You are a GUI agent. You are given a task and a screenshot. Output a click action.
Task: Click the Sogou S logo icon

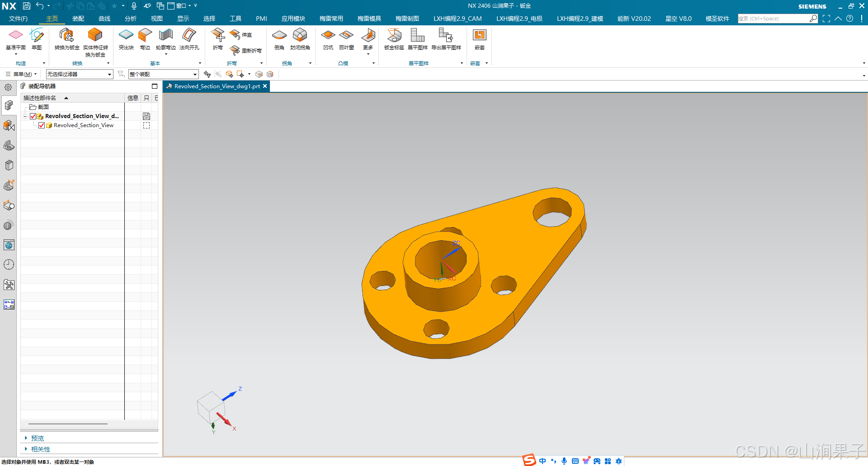click(529, 460)
